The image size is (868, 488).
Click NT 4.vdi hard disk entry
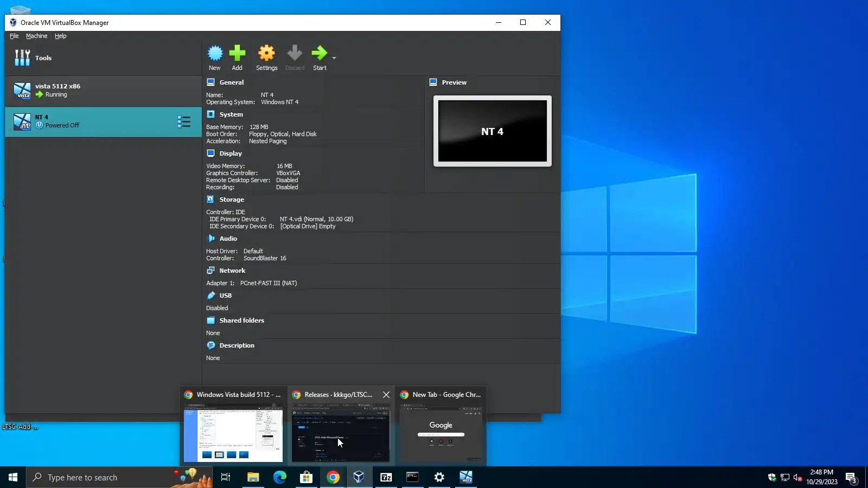point(316,219)
